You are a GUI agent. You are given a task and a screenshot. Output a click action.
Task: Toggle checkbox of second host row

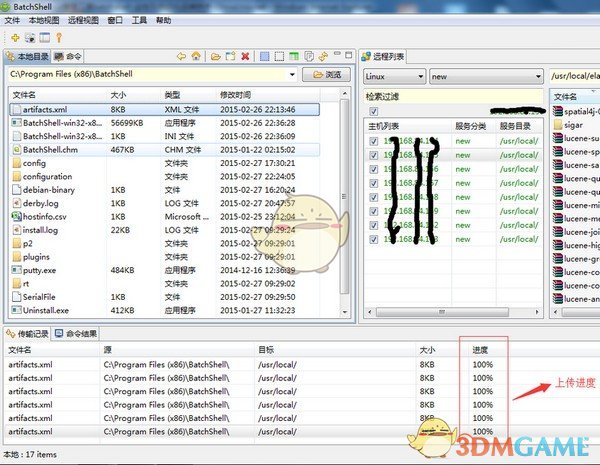coord(373,155)
